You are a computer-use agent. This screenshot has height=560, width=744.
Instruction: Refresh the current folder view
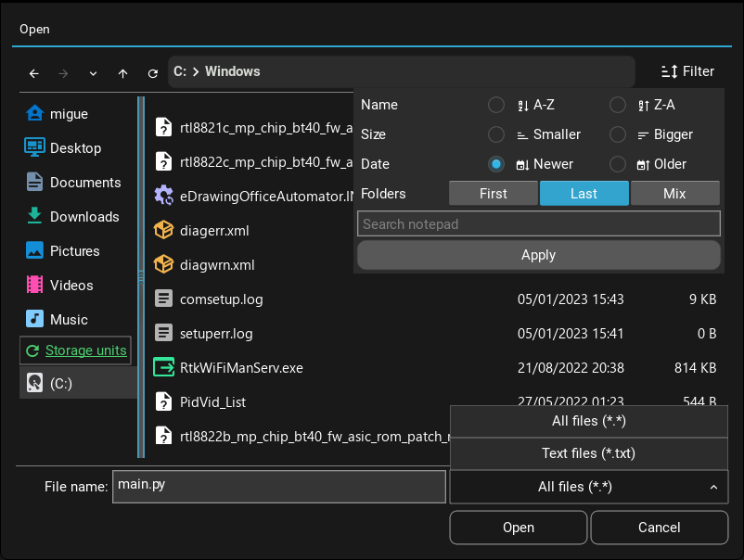(152, 73)
